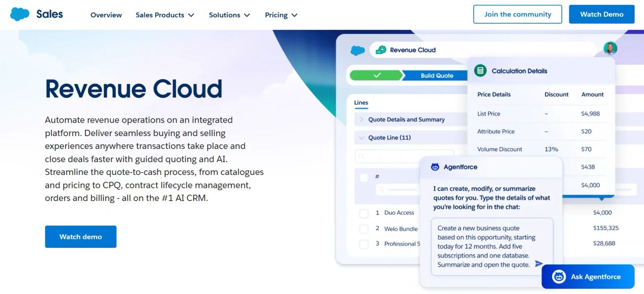Open the Sales home link

(50, 14)
